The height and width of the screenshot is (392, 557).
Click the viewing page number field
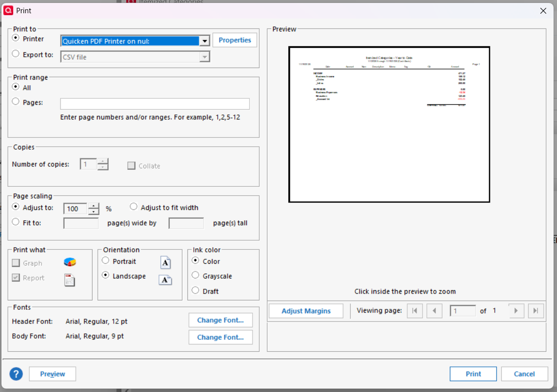click(x=463, y=311)
